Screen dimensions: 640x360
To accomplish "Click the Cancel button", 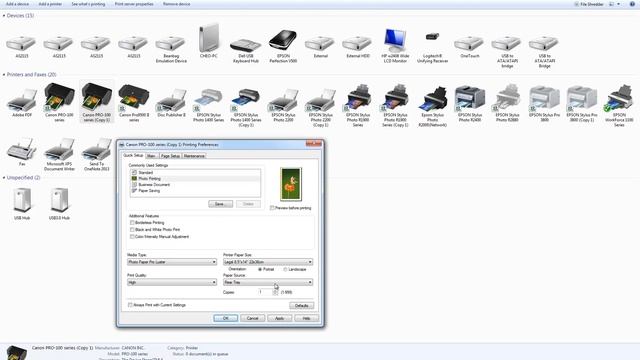I will 252,318.
